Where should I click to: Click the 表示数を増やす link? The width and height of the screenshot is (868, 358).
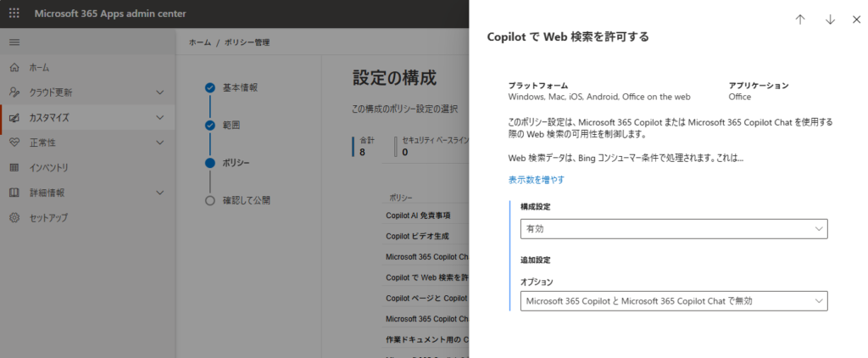pos(537,180)
